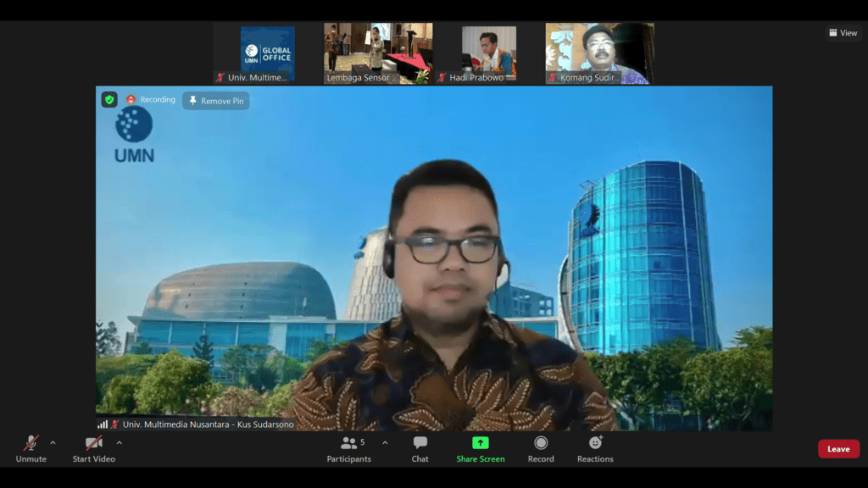
Task: Click the Remove Pin button
Action: point(215,101)
